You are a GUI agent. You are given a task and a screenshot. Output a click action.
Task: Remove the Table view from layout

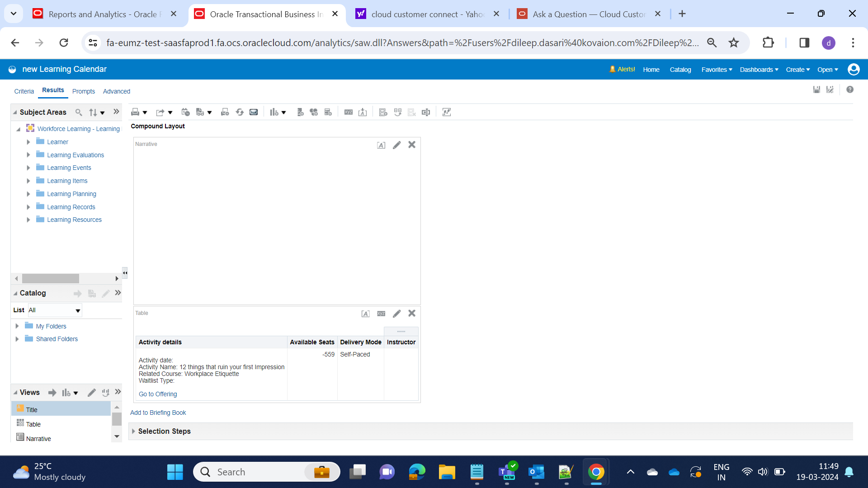[412, 313]
